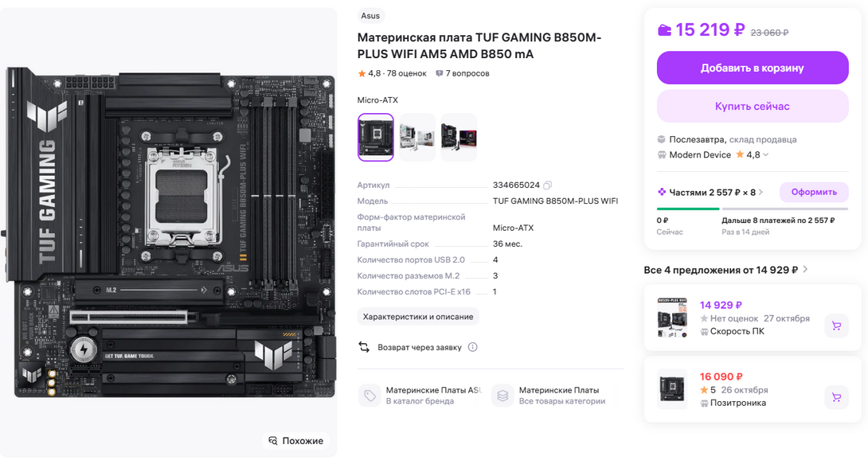Expand the Modern Device seller rating dropdown

coord(765,155)
